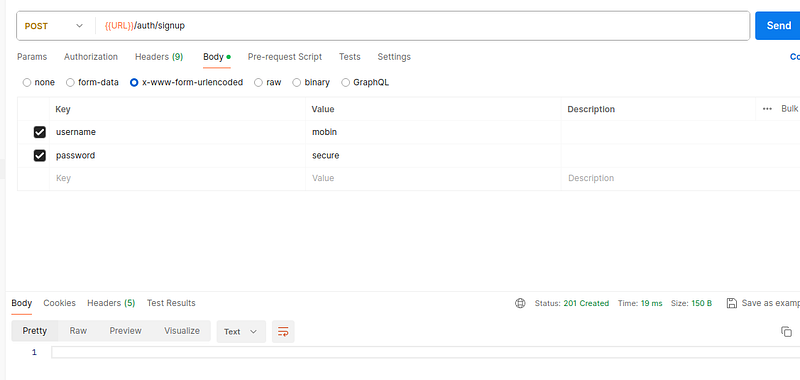Switch to the Params tab
Screen dimensions: 800x380
click(32, 57)
